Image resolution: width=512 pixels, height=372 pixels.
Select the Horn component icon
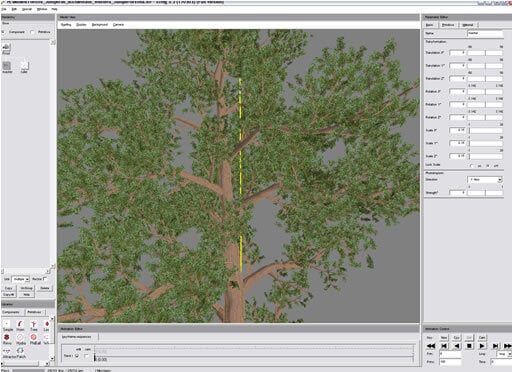point(20,324)
